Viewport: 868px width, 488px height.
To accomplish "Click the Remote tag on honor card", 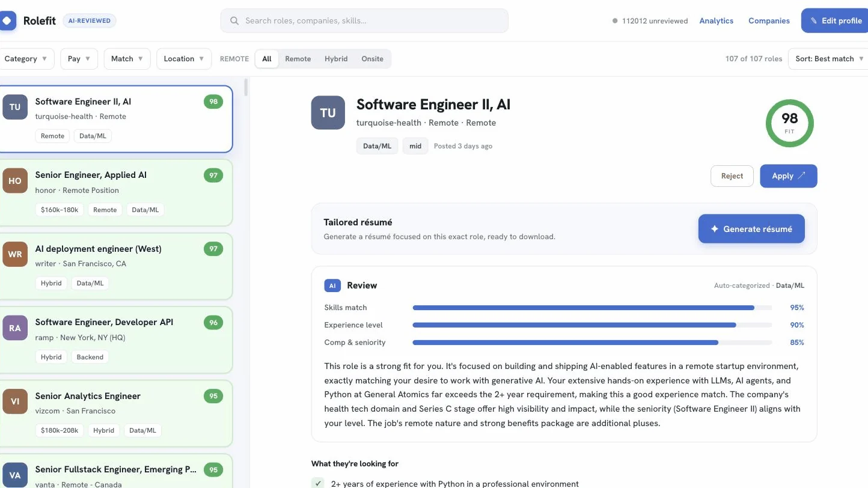I will coord(105,210).
